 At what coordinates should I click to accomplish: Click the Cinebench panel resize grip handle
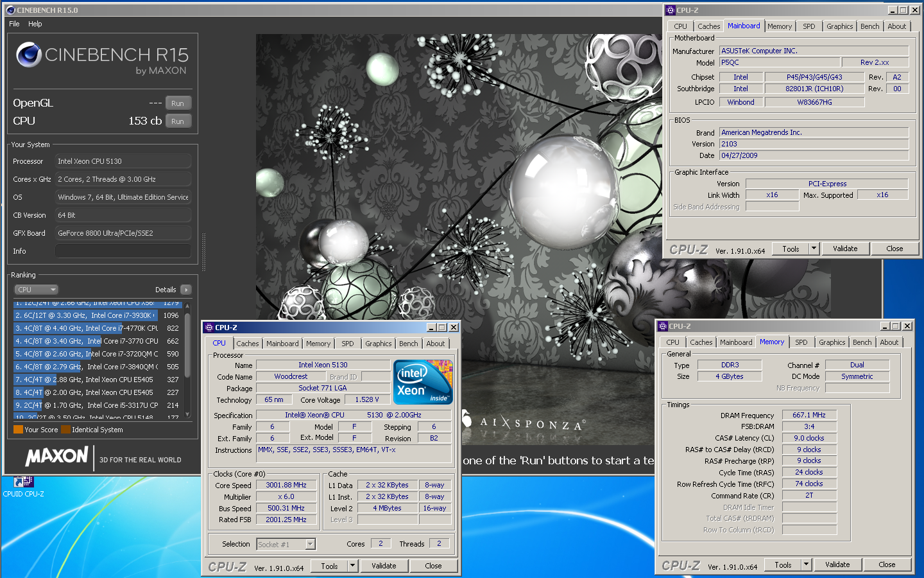(203, 251)
